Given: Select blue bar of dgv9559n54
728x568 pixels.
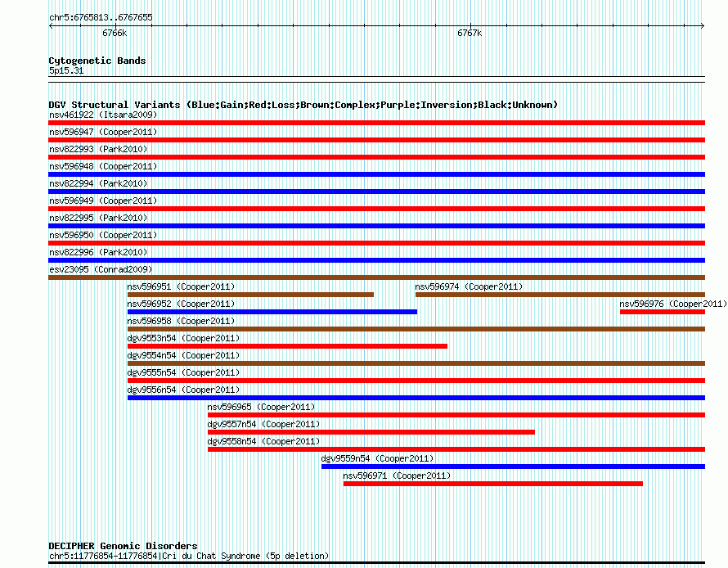Looking at the screenshot, I should 514,467.
